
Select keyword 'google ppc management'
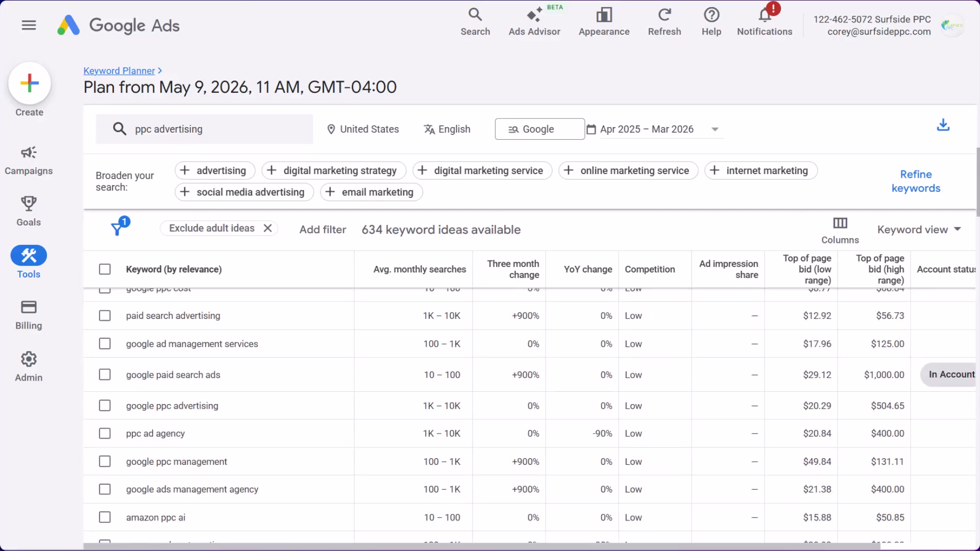click(176, 461)
